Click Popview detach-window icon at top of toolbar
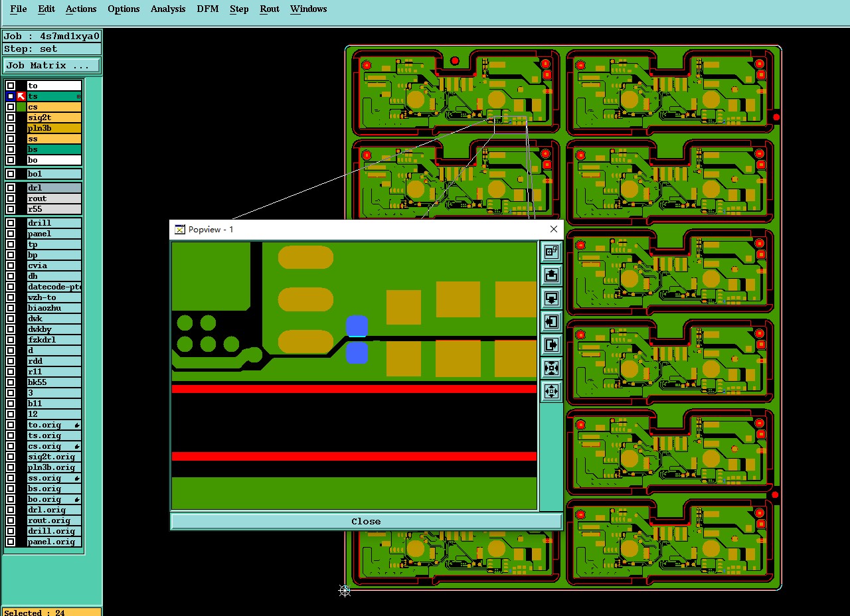This screenshot has width=850, height=616. coord(551,252)
